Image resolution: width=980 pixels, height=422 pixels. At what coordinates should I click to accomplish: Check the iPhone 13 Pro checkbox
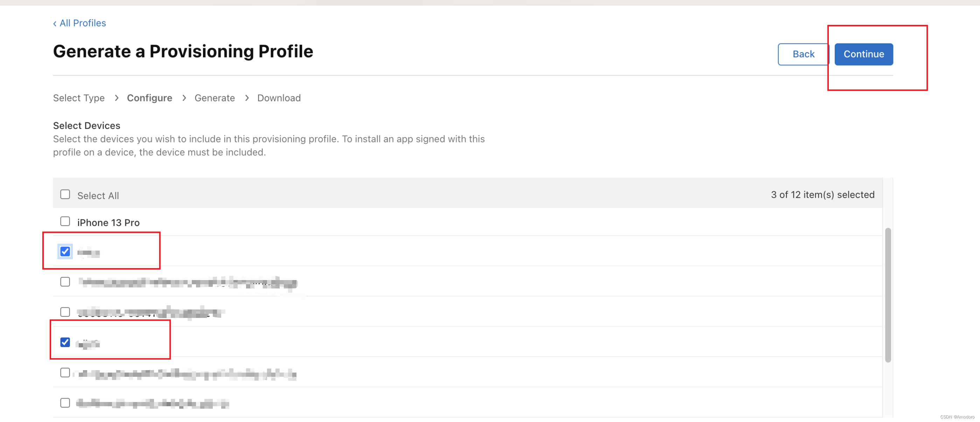65,221
